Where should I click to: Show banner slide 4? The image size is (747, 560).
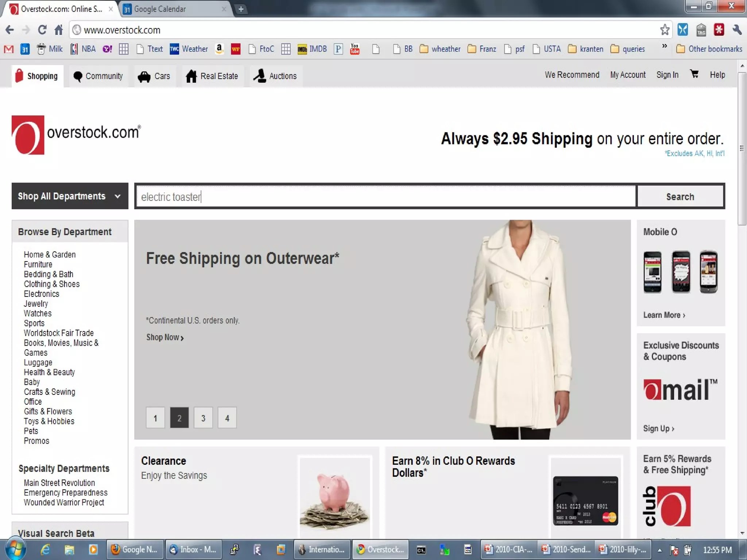click(227, 418)
